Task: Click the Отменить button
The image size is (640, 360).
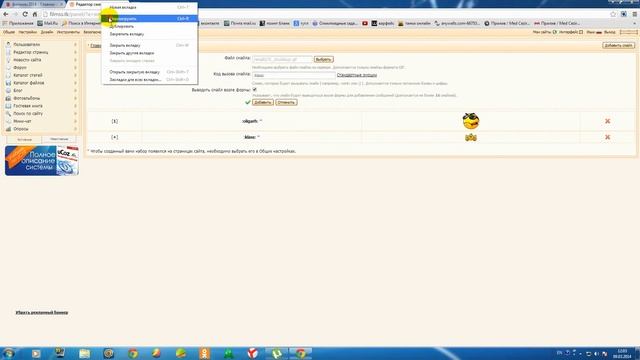Action: click(286, 102)
